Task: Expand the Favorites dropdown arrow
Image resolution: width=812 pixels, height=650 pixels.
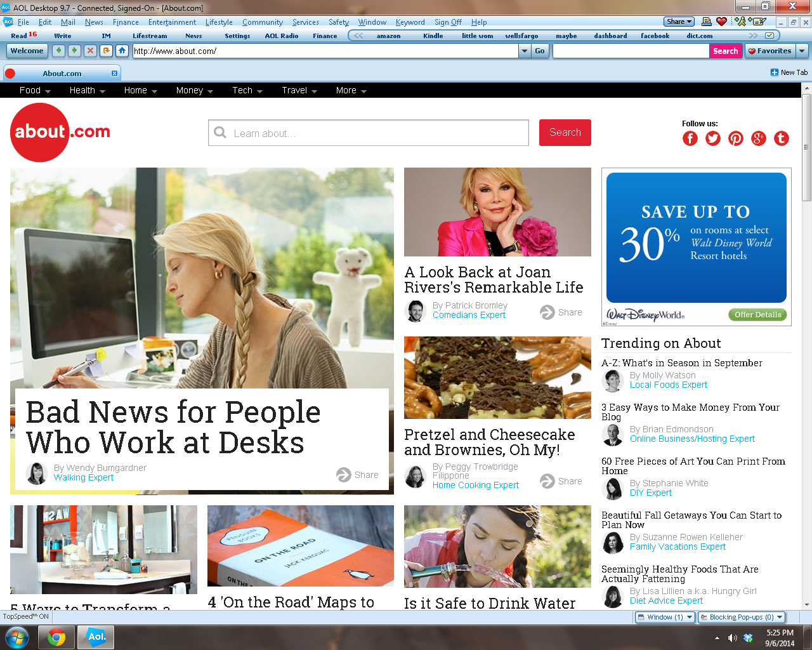Action: [802, 51]
